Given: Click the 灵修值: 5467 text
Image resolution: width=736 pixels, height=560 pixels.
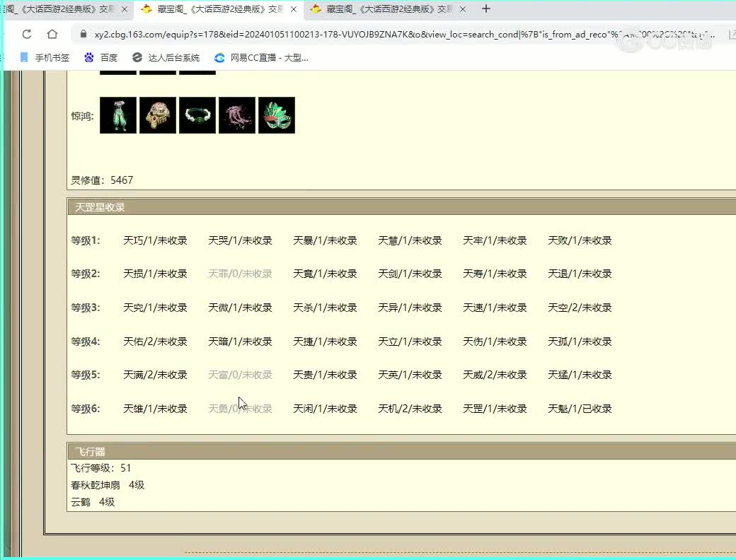Looking at the screenshot, I should pyautogui.click(x=102, y=180).
